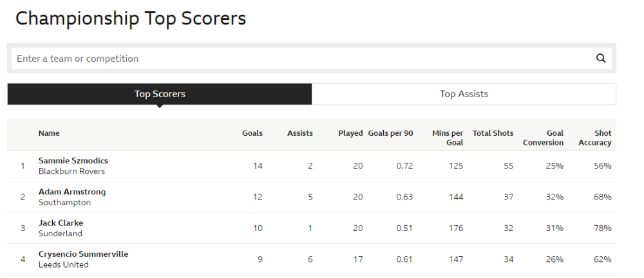Click the Southampton team name
The height and width of the screenshot is (278, 644).
click(x=64, y=203)
